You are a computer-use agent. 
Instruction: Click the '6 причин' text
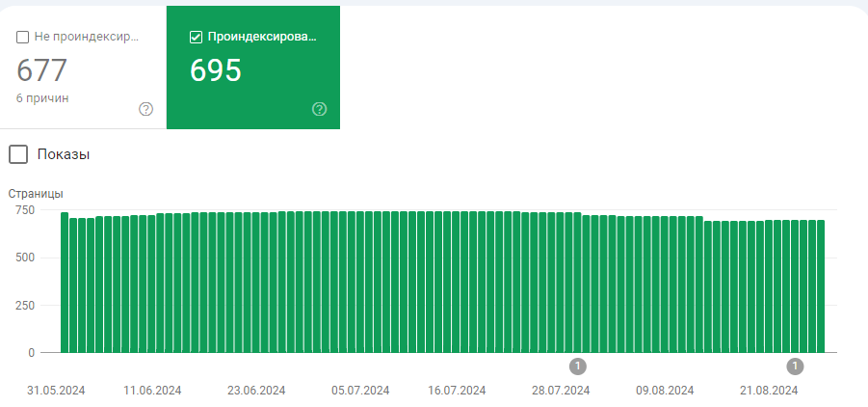click(x=42, y=98)
